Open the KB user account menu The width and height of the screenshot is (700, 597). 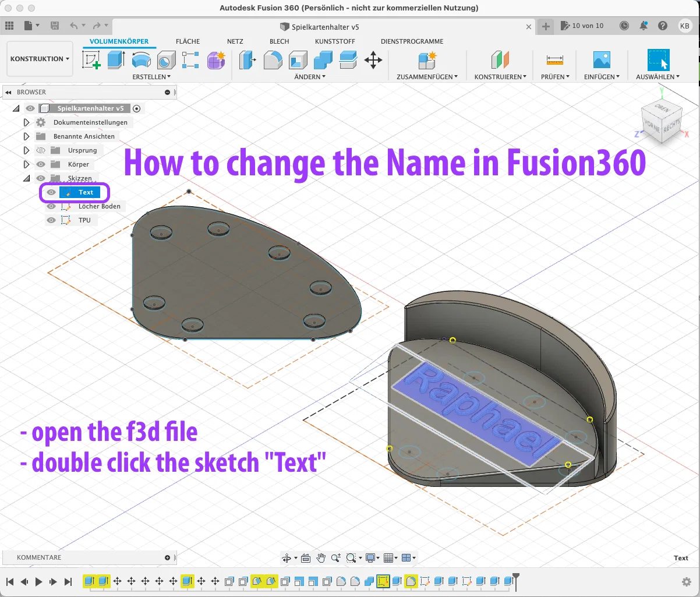684,26
